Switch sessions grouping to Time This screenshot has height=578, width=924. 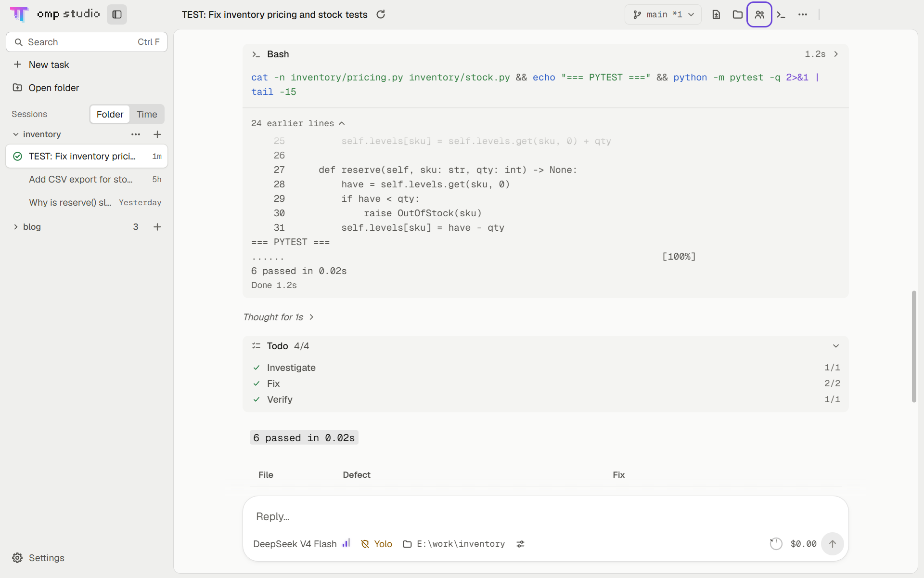[147, 114]
